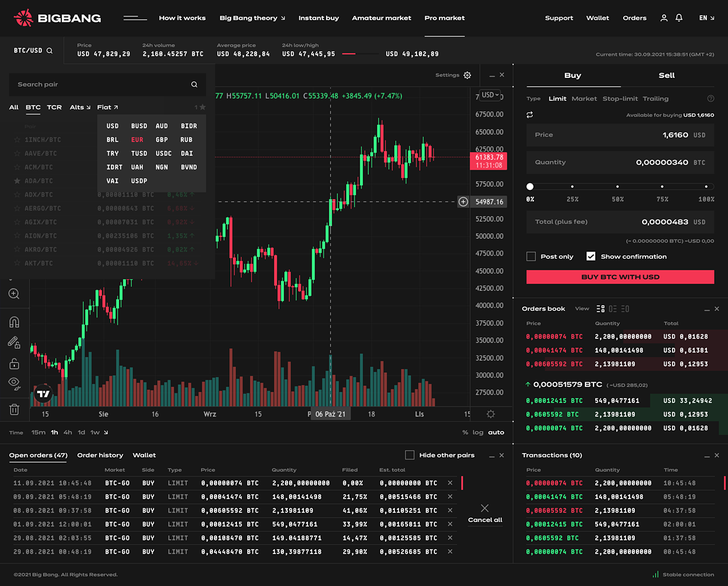
Task: Click the favorites star filter in pair list
Action: (x=200, y=107)
